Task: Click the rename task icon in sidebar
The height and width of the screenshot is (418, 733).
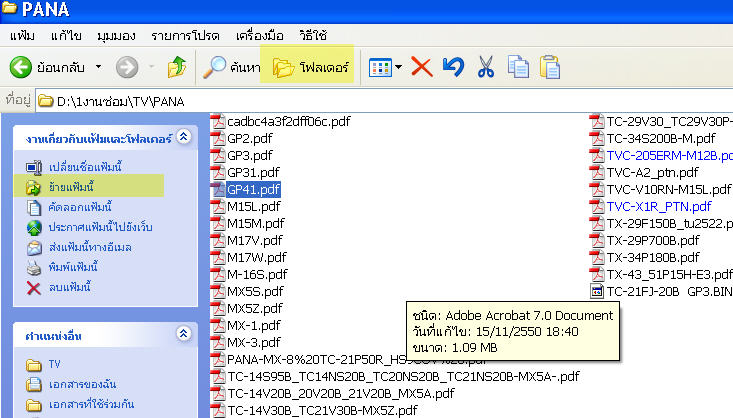Action: [34, 167]
